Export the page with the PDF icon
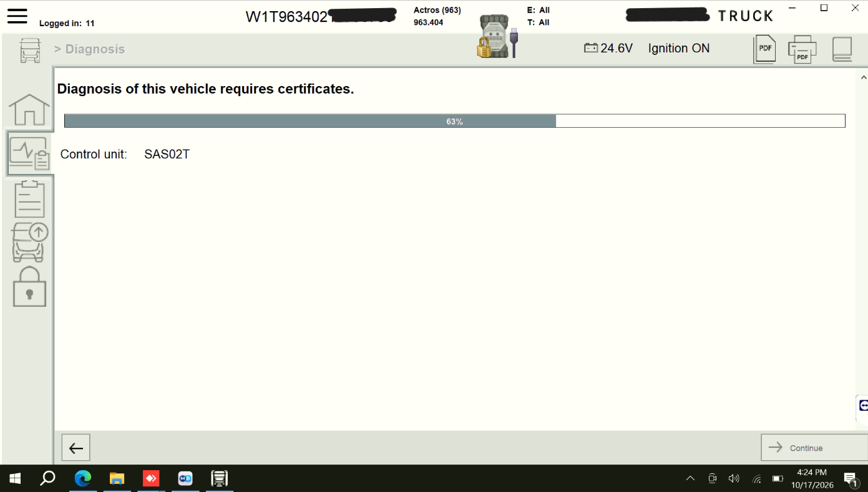The height and width of the screenshot is (492, 868). [764, 49]
